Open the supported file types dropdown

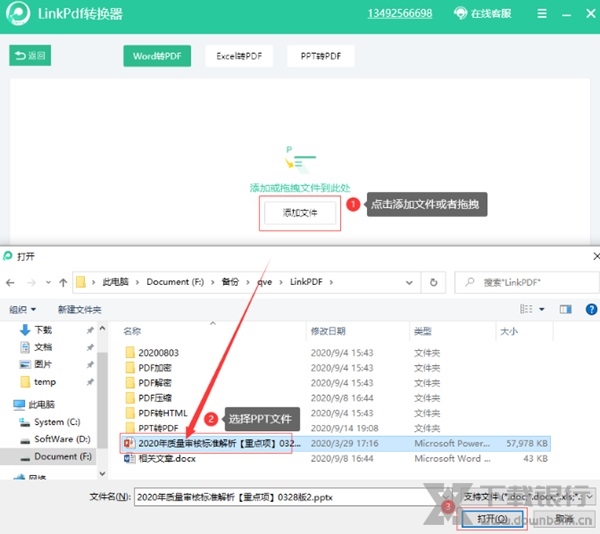pyautogui.click(x=528, y=497)
